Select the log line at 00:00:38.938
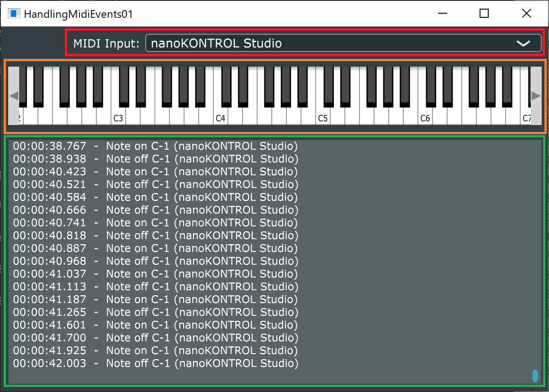Image resolution: width=549 pixels, height=392 pixels. pos(156,159)
